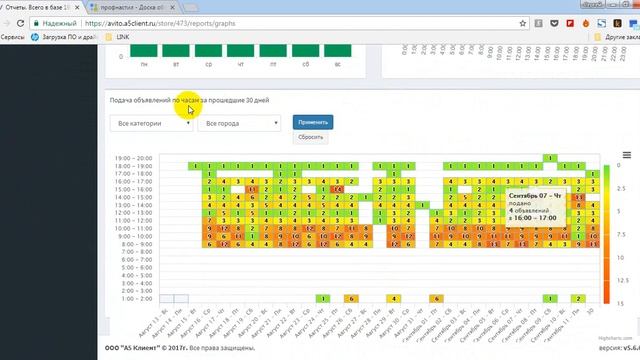Click 'Подача объявлений по часам' chart heading

point(189,100)
